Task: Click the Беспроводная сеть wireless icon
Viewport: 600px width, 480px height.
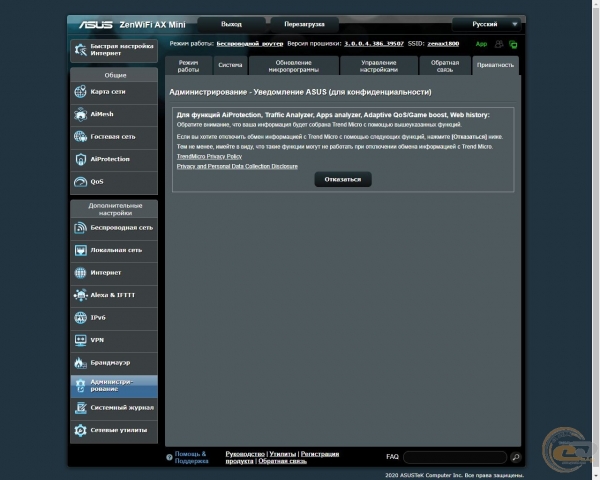Action: [80, 228]
